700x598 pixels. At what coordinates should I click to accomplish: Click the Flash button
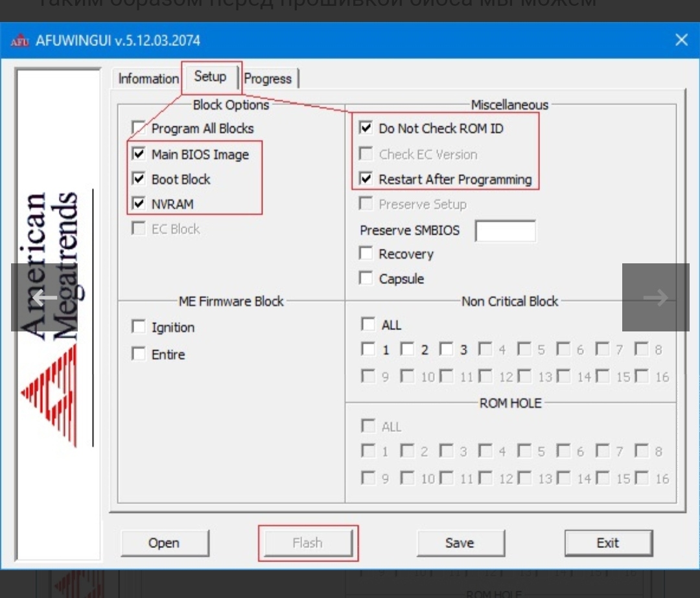point(308,543)
